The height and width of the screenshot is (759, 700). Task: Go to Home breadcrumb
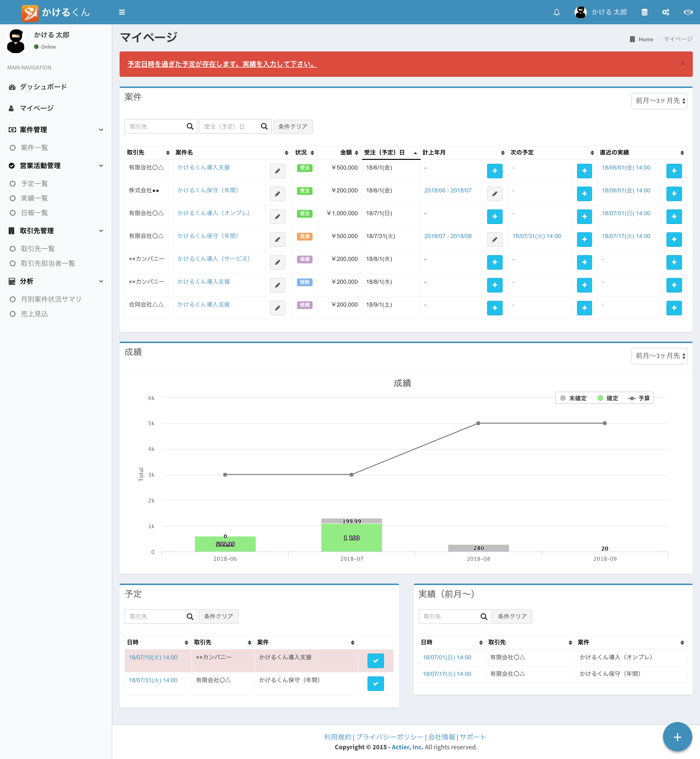point(646,39)
